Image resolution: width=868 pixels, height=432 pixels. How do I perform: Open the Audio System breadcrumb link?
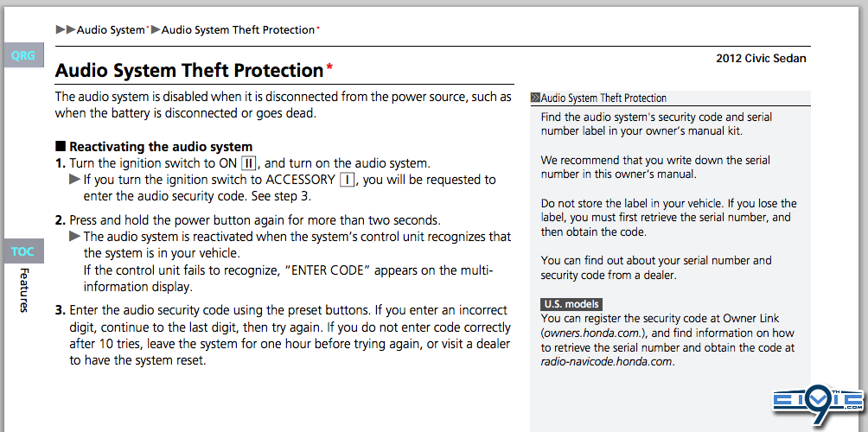click(x=111, y=30)
